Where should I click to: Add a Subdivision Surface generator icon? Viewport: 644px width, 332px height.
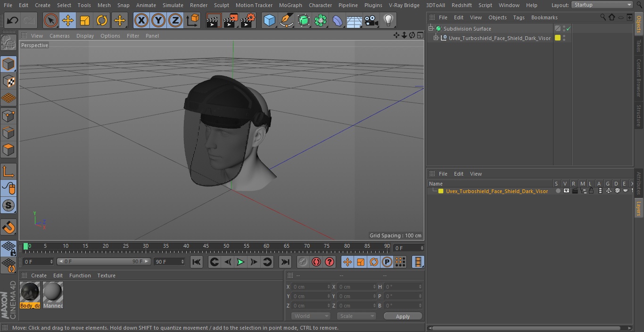point(304,21)
